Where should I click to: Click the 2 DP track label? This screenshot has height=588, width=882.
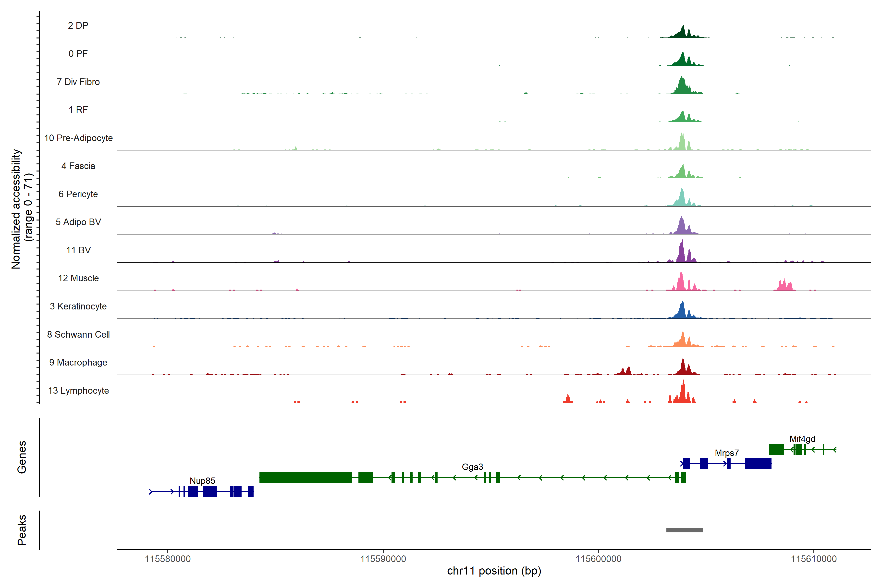click(78, 25)
